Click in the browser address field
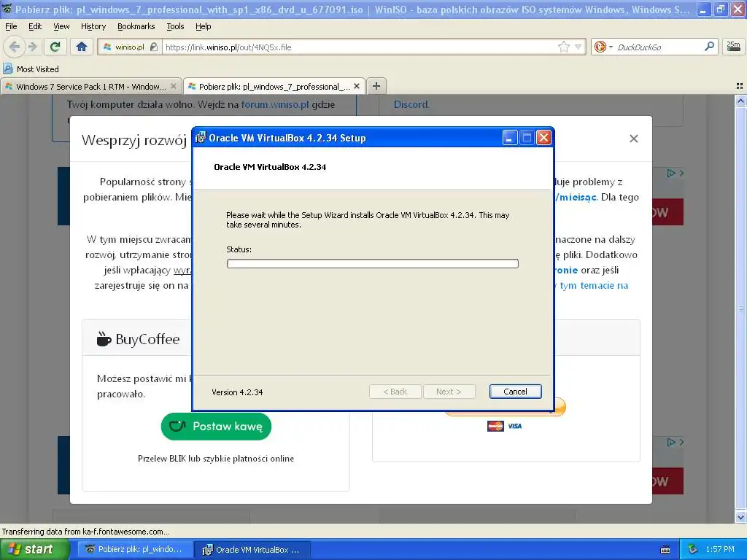The height and width of the screenshot is (560, 747). pyautogui.click(x=360, y=47)
